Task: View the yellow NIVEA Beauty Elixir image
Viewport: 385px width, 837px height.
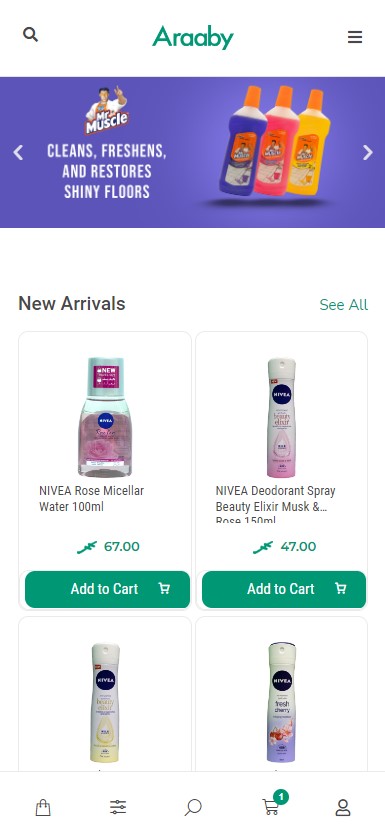Action: click(x=105, y=702)
